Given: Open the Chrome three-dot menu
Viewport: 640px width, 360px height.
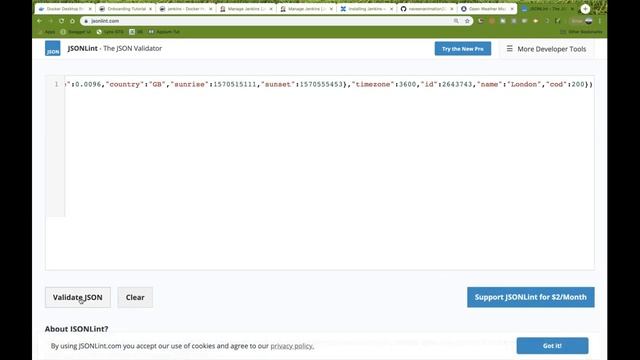Looking at the screenshot, I should point(600,21).
